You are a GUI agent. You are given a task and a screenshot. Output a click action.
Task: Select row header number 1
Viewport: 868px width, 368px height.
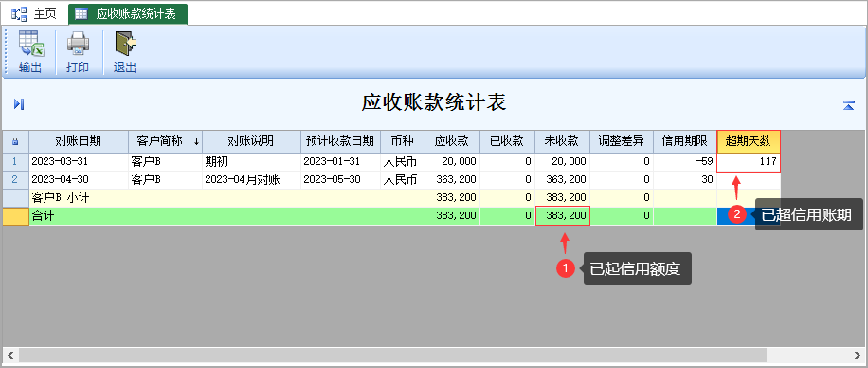pyautogui.click(x=15, y=162)
